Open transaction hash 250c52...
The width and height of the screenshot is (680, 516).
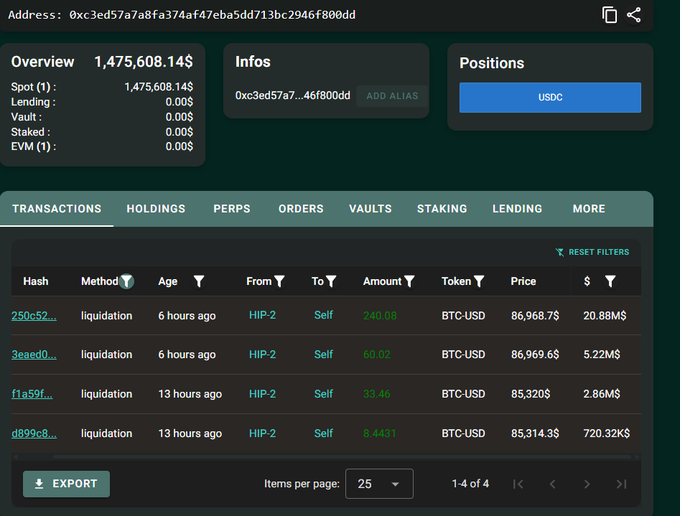[34, 316]
